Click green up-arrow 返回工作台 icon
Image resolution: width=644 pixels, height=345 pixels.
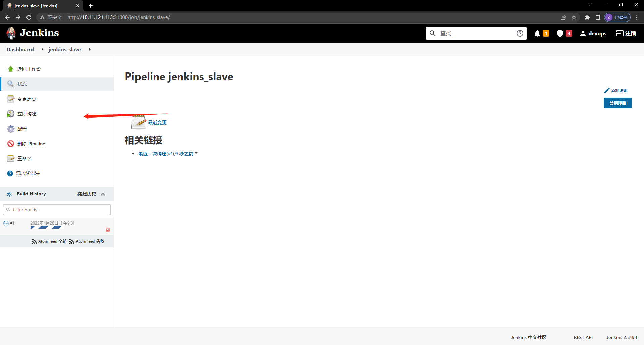11,69
